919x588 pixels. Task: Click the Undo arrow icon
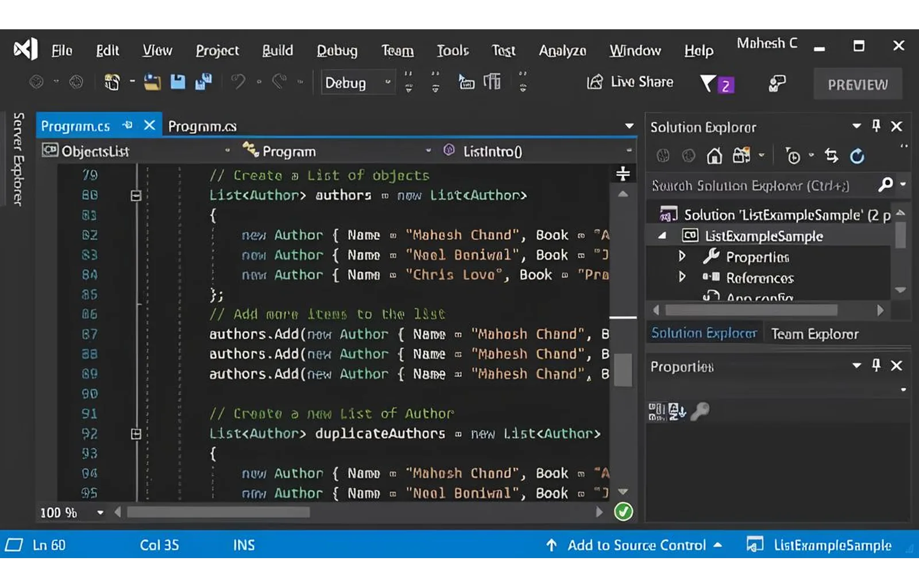click(x=238, y=82)
